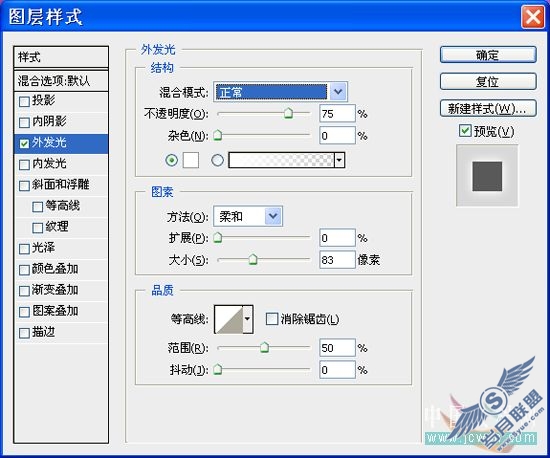Enable the 投影 drop shadow checkbox
Screen dimensions: 550x458
(24, 101)
